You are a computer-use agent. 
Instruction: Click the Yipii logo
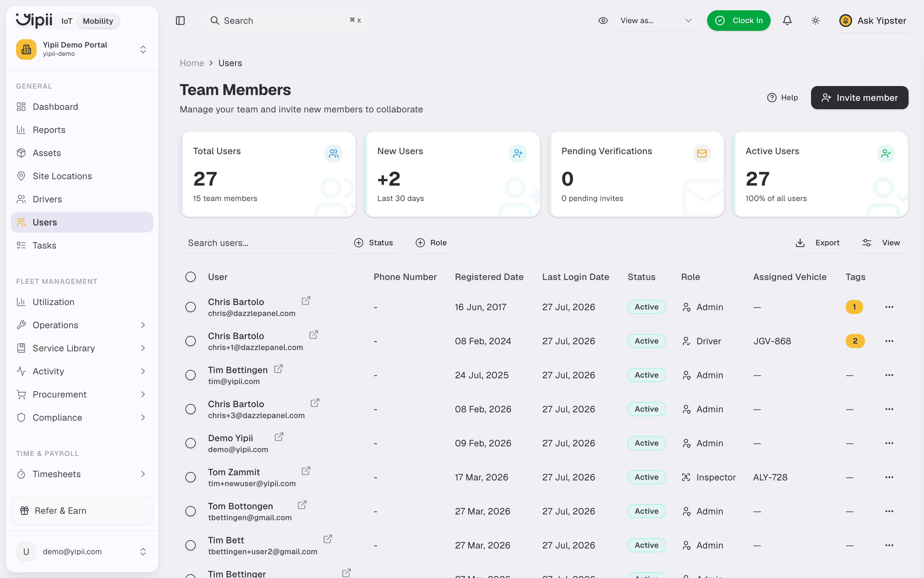(34, 20)
